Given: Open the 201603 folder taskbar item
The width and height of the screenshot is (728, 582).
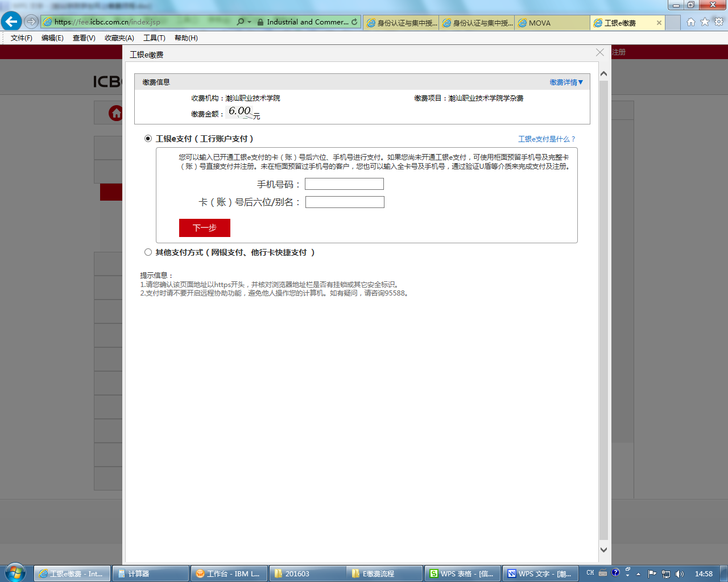Looking at the screenshot, I should tap(307, 573).
